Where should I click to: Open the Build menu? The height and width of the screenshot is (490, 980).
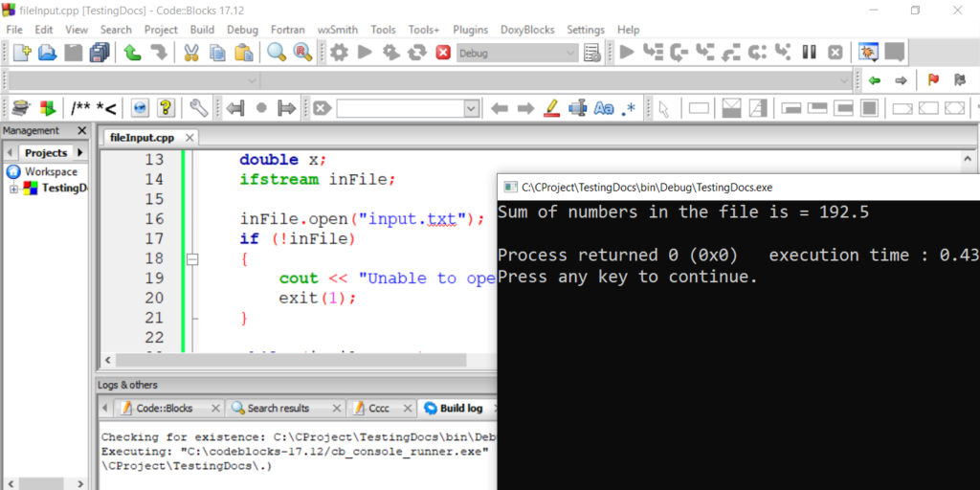pyautogui.click(x=202, y=30)
